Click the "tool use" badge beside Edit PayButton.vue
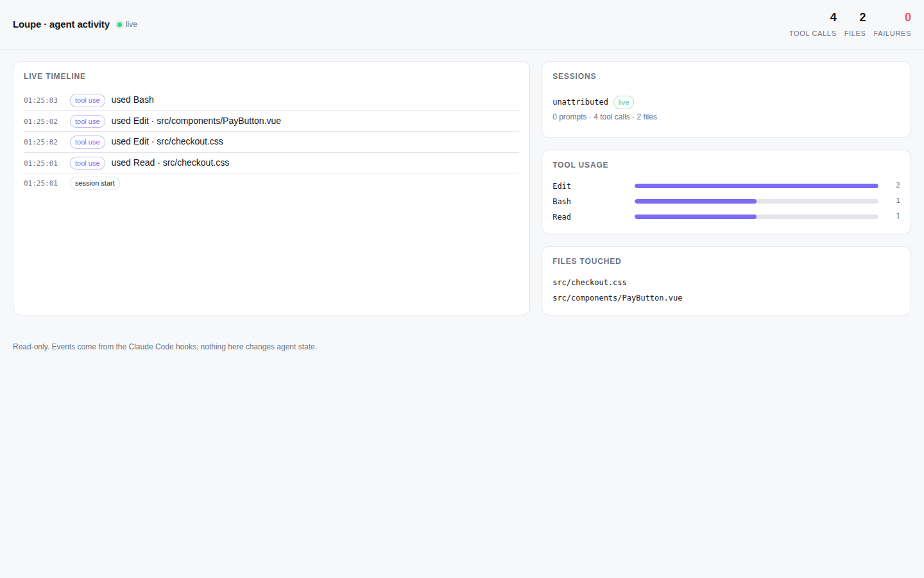The width and height of the screenshot is (924, 578). tap(87, 121)
